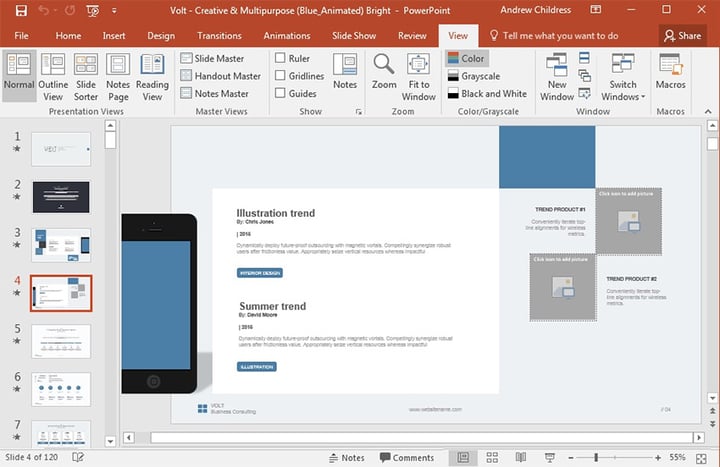Enable the Ruler checkbox
The image size is (720, 467).
[x=280, y=58]
